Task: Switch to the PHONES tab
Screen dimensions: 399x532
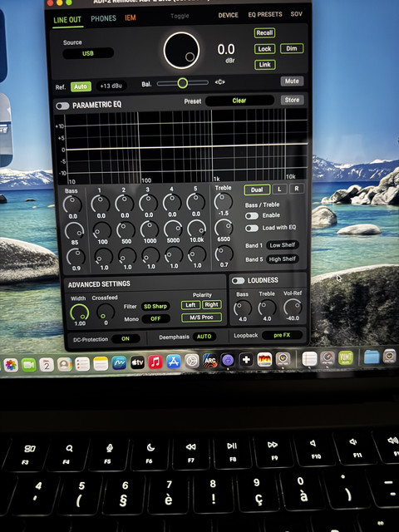Action: point(103,18)
